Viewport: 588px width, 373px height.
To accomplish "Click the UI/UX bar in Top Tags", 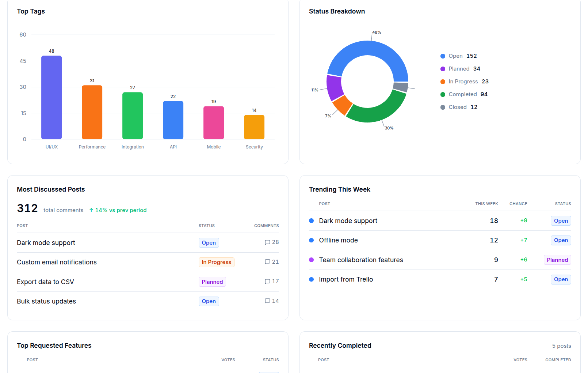I will coord(51,98).
